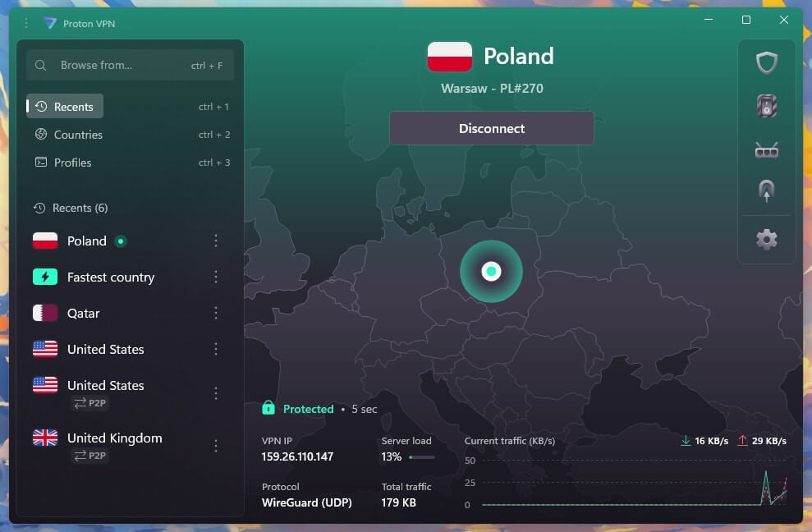Click the P2P badge under United Kingdom
The width and height of the screenshot is (812, 532).
pos(90,456)
